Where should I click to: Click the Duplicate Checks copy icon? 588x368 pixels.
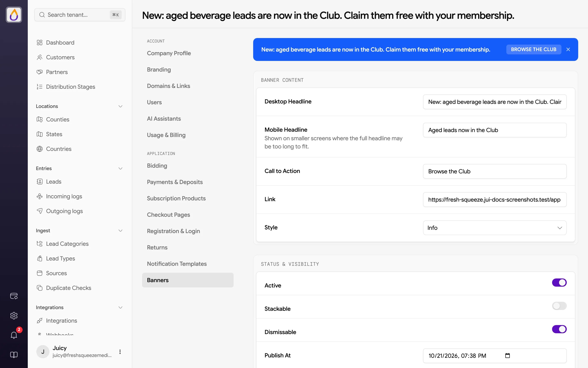click(x=40, y=288)
